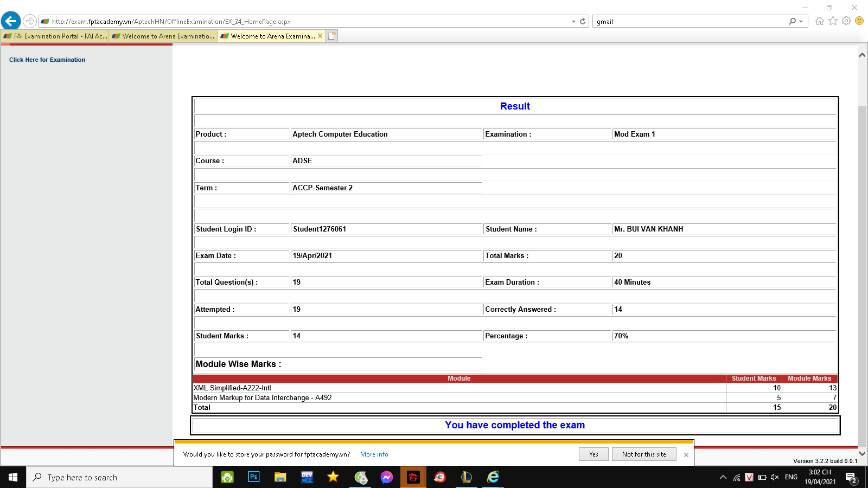
Task: Click the 19/Apr/2021 exam date value
Action: click(x=312, y=255)
